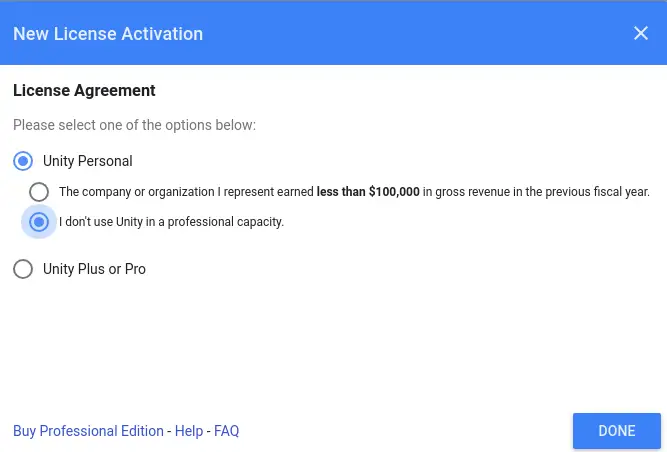Open the Buy Professional Edition link
The height and width of the screenshot is (452, 667).
88,431
